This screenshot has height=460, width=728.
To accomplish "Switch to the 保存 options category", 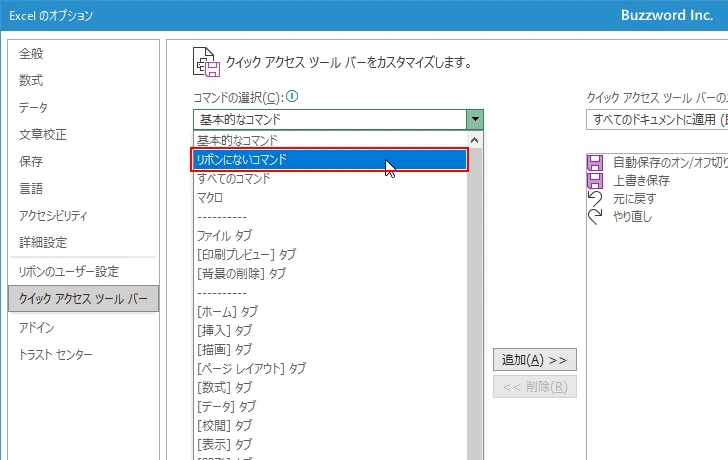I will pos(84,162).
